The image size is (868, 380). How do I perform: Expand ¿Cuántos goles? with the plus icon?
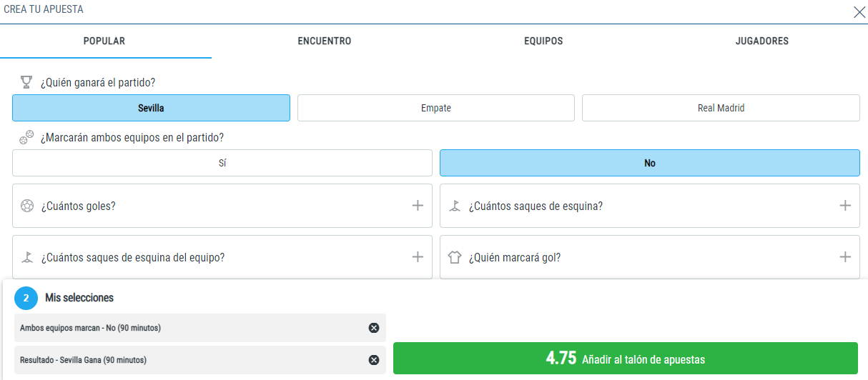point(418,206)
